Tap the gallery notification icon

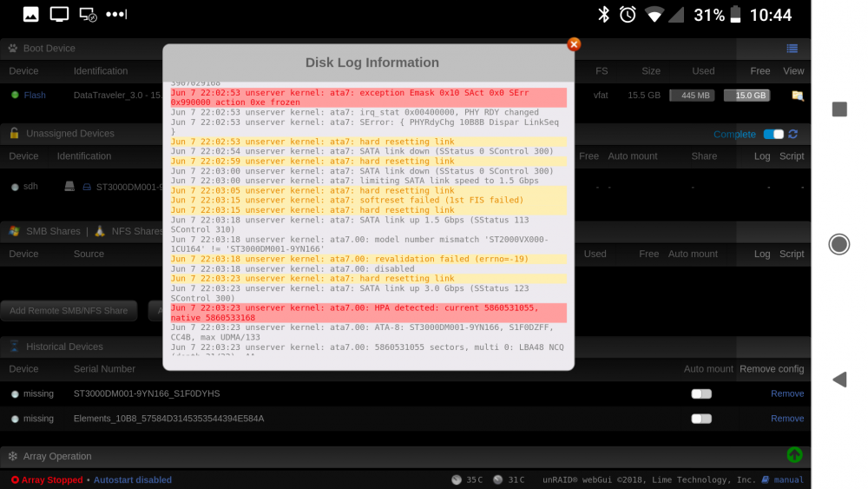tap(31, 15)
